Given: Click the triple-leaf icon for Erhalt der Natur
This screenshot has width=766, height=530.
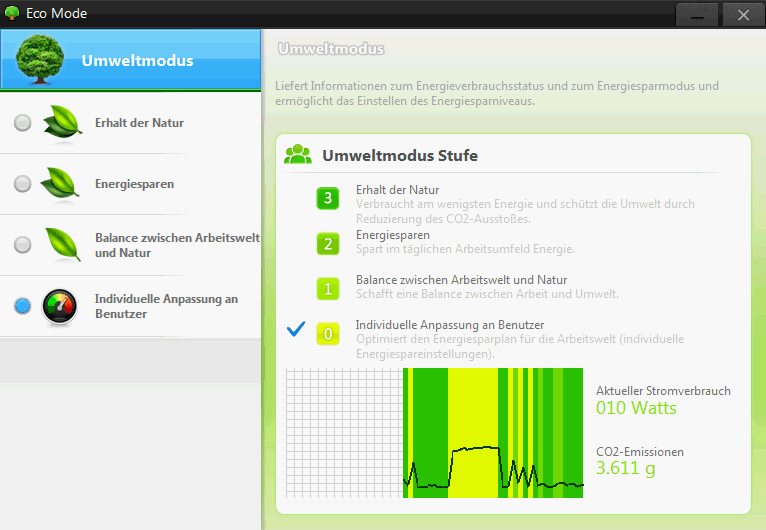Looking at the screenshot, I should [63, 122].
